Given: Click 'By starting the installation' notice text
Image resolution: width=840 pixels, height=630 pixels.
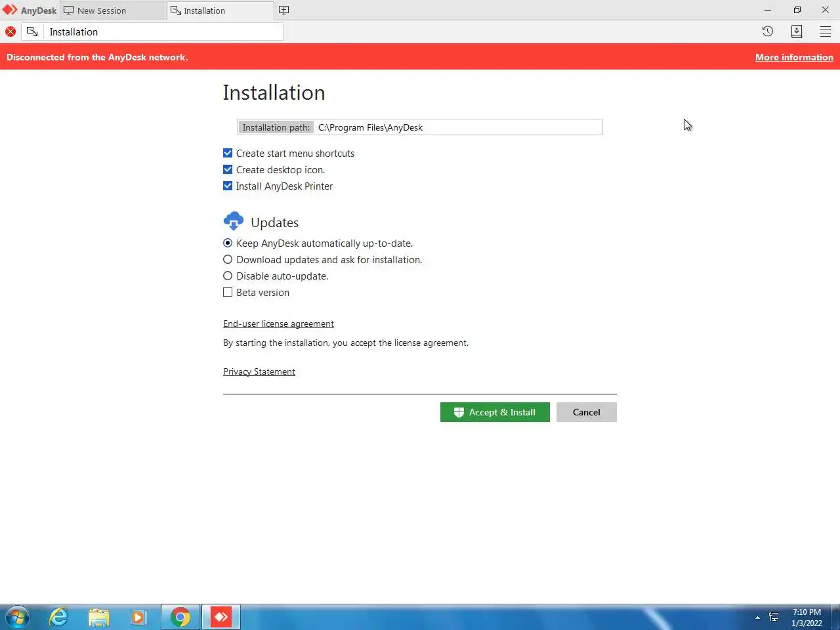Looking at the screenshot, I should pos(346,343).
